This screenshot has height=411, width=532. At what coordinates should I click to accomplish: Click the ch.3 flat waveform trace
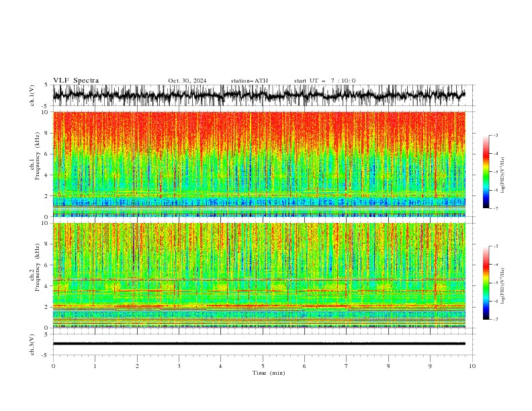259,344
